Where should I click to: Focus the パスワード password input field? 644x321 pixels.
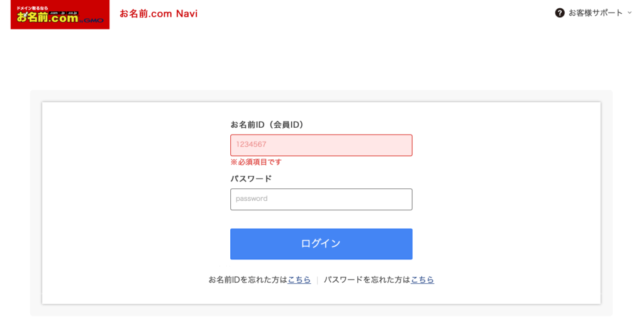pyautogui.click(x=321, y=200)
